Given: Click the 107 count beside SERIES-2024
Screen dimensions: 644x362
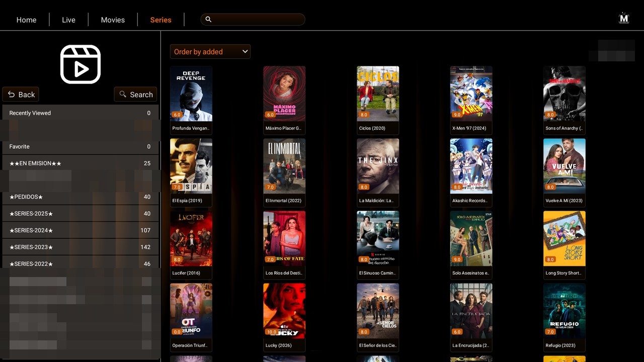Looking at the screenshot, I should [145, 230].
